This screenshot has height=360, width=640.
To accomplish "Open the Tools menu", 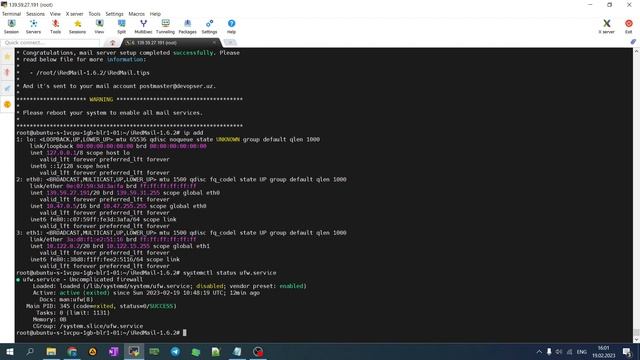I will [x=94, y=14].
